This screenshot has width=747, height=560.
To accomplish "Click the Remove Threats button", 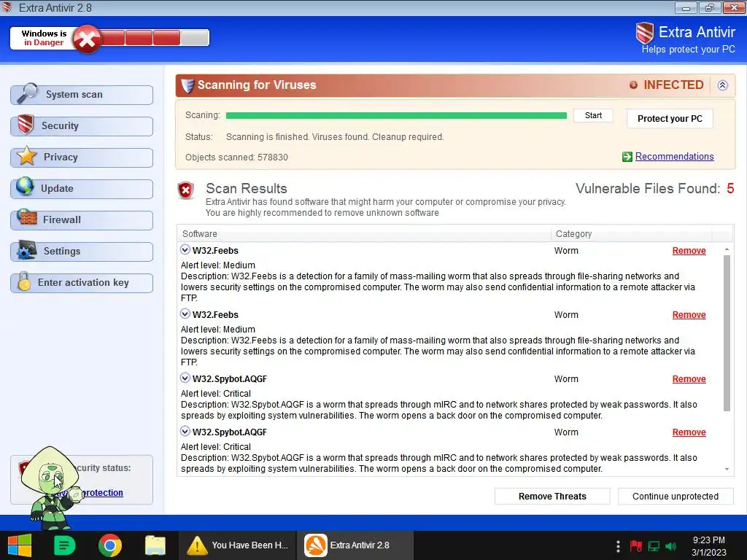I will click(x=552, y=497).
